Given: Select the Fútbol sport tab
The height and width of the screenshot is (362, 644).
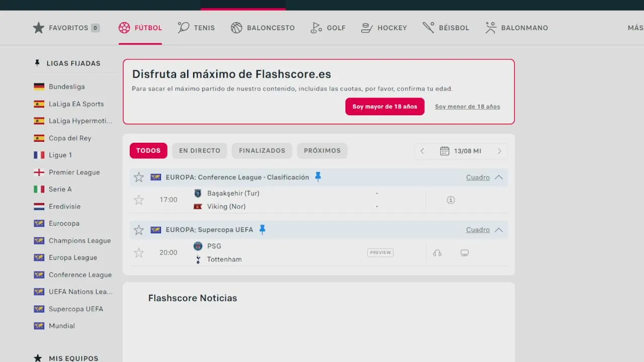Looking at the screenshot, I should coord(140,28).
